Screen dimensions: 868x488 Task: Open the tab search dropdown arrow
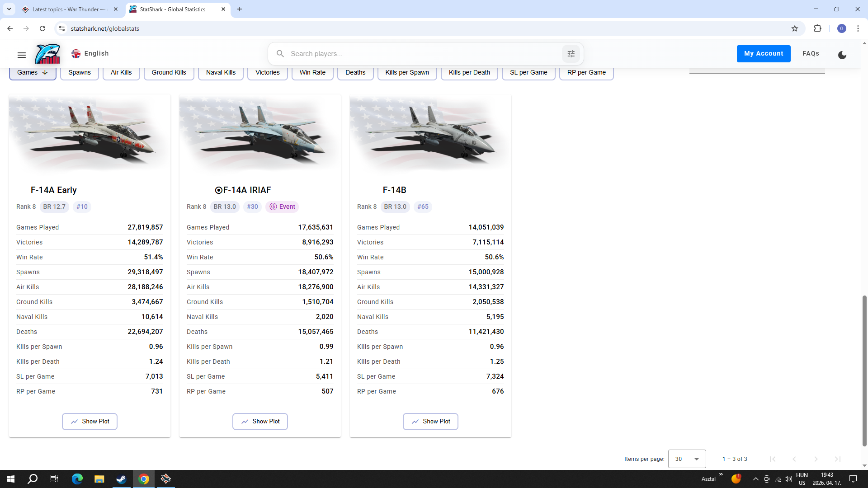pyautogui.click(x=9, y=9)
